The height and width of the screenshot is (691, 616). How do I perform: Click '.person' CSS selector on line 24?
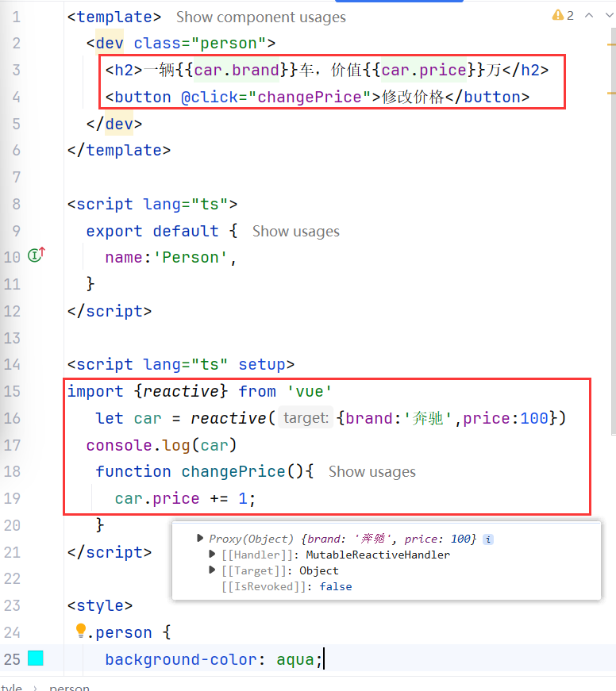point(119,633)
